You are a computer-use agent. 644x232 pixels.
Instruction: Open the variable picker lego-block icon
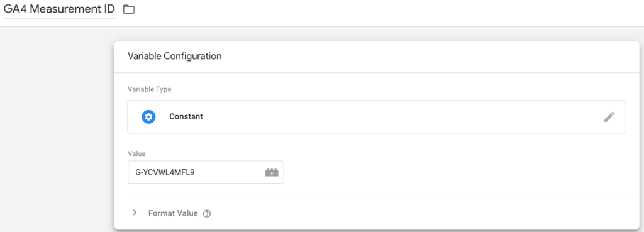tap(272, 172)
